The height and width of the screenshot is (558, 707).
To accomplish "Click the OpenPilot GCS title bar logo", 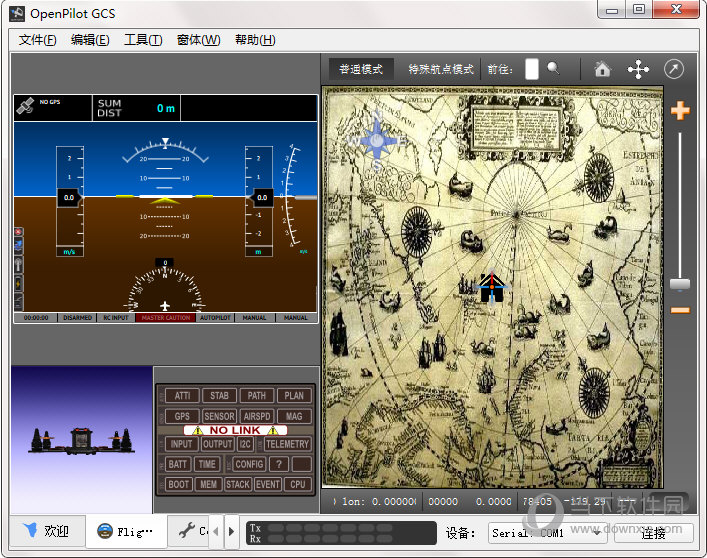I will [x=17, y=14].
